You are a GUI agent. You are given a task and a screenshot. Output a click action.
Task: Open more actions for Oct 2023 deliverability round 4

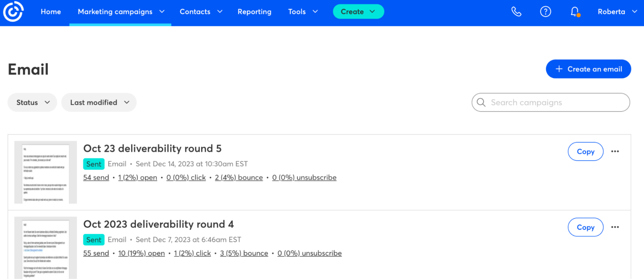point(615,227)
